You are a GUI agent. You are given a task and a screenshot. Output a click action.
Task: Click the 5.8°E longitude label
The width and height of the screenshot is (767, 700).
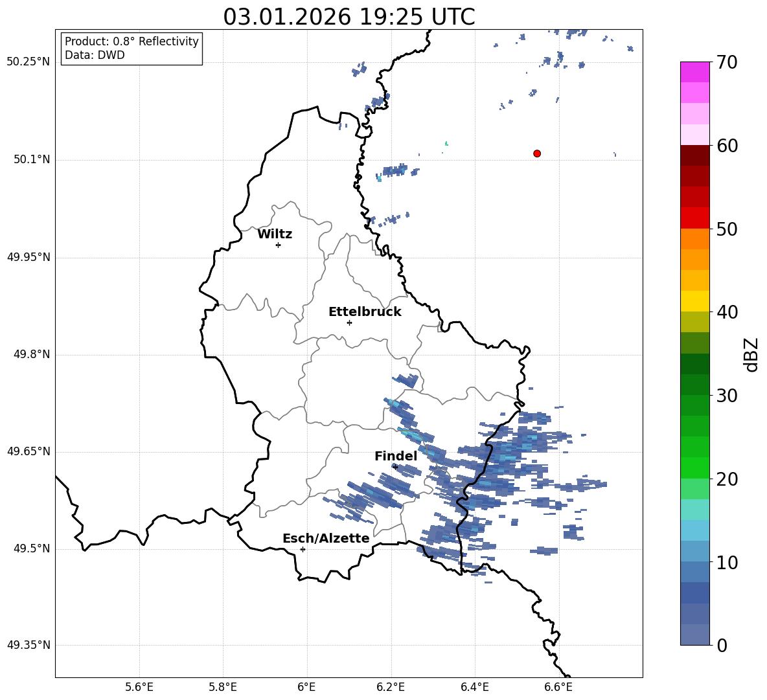(223, 687)
